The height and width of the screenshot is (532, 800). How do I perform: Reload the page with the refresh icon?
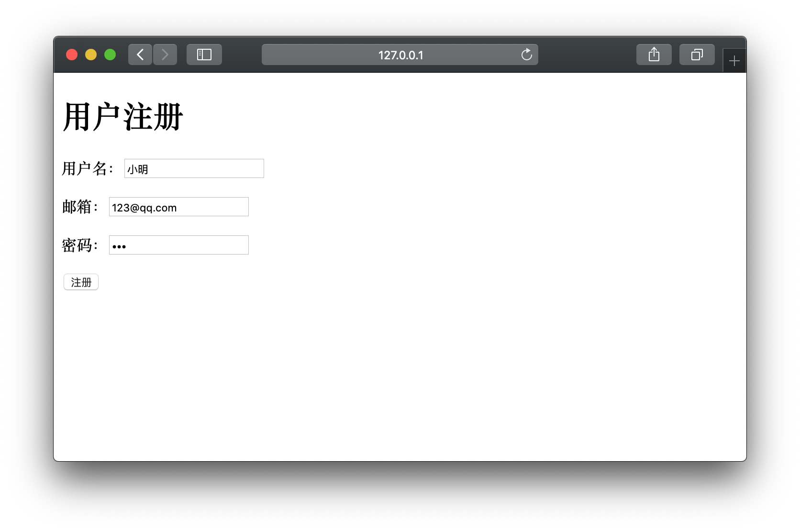tap(526, 55)
